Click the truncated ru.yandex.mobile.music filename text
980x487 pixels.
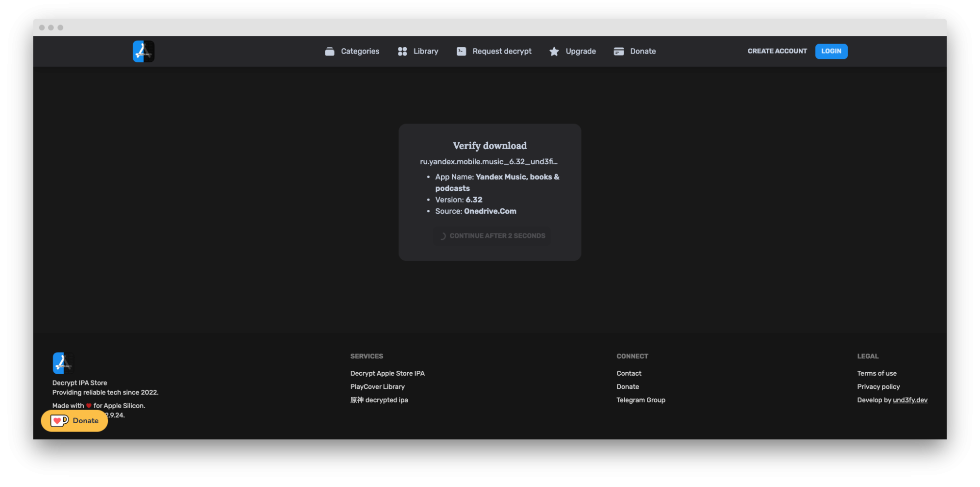(490, 161)
